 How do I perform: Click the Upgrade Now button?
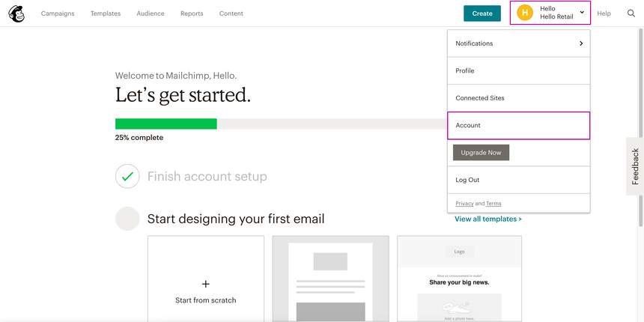pos(481,153)
